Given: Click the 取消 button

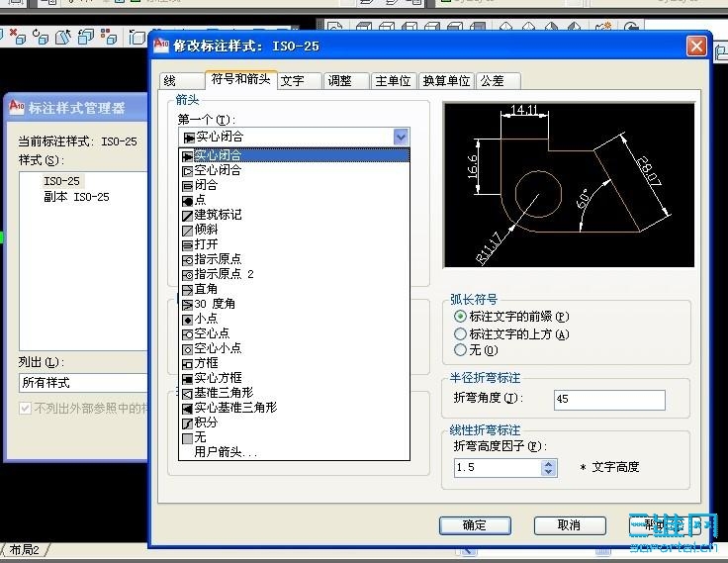Looking at the screenshot, I should click(x=570, y=525).
